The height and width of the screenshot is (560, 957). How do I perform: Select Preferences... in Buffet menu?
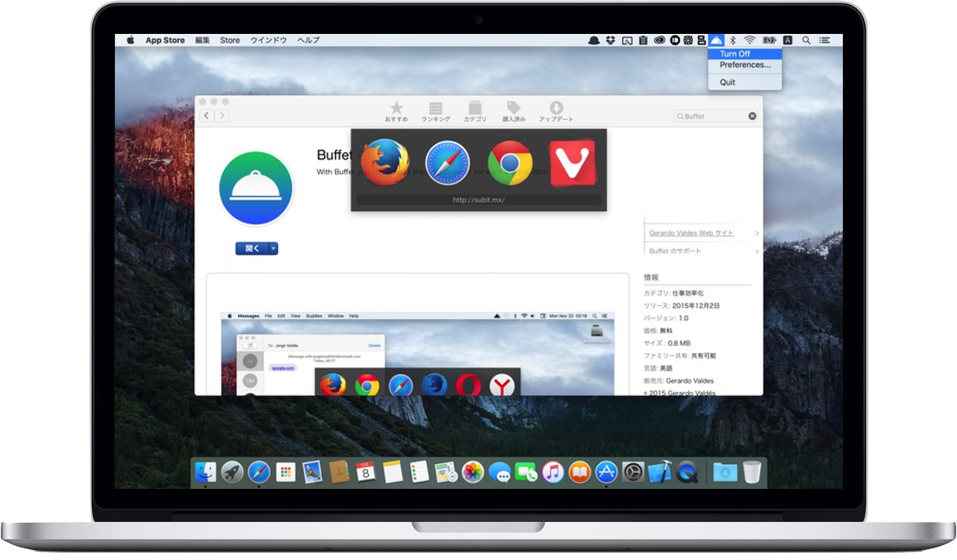click(x=744, y=65)
